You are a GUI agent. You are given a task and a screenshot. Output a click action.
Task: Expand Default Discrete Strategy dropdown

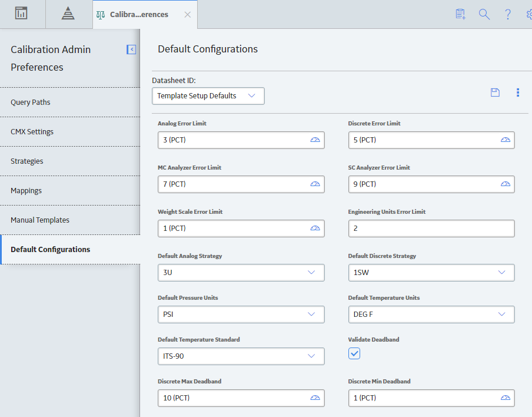(x=431, y=272)
